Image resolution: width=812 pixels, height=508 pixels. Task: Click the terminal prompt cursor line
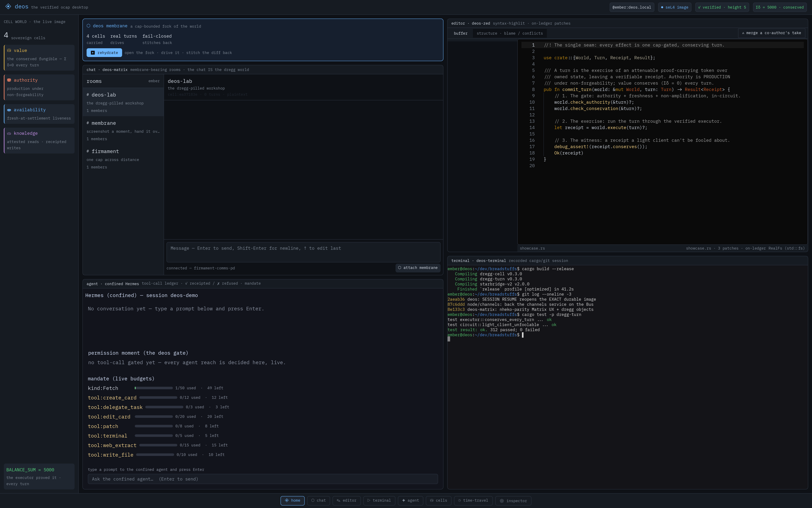coord(485,335)
